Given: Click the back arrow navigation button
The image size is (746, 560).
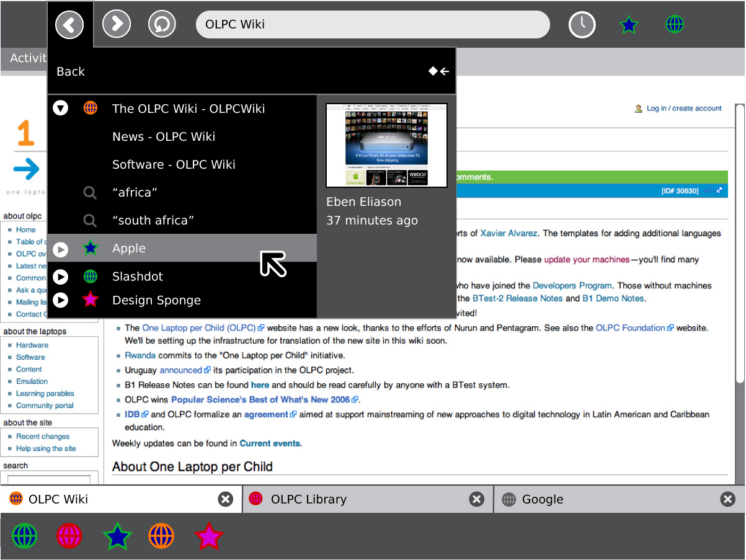Looking at the screenshot, I should (69, 25).
